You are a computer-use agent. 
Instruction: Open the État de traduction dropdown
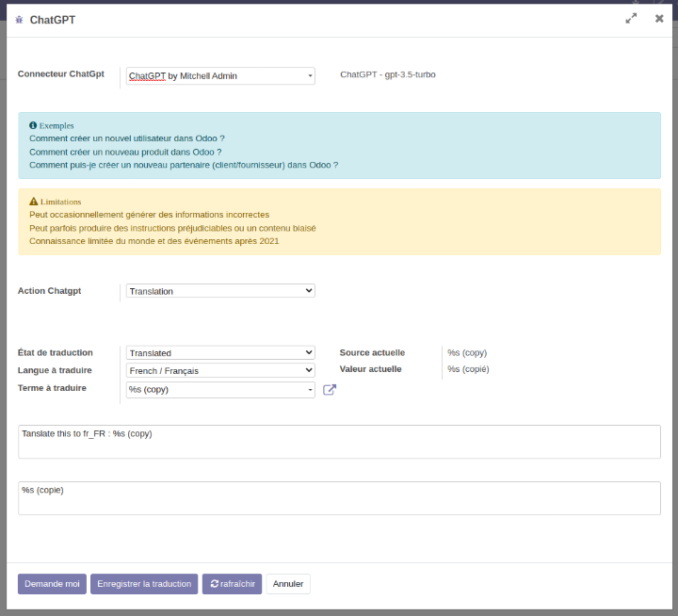click(x=220, y=353)
